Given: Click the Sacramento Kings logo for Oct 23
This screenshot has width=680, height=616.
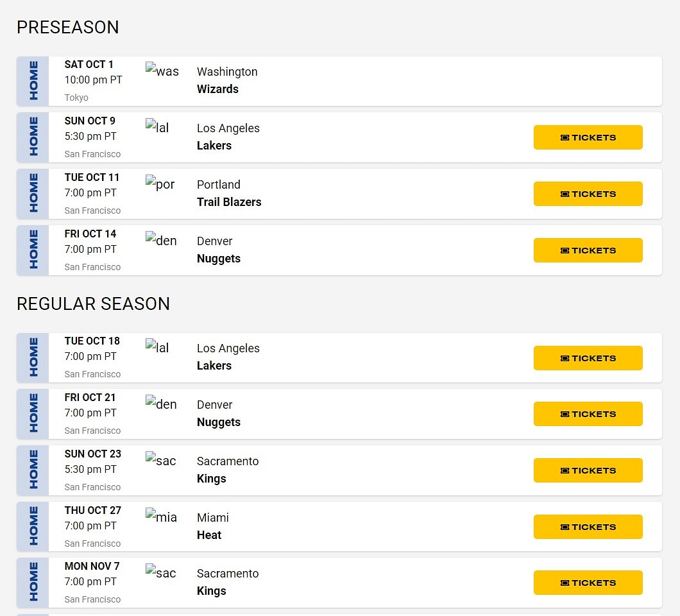Looking at the screenshot, I should click(x=160, y=460).
